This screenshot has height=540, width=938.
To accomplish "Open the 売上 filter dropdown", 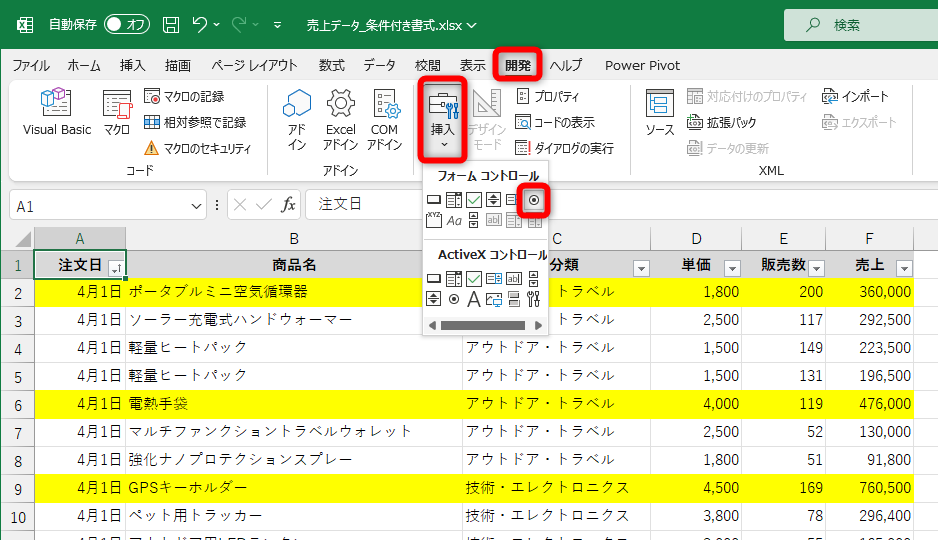I will click(x=904, y=269).
